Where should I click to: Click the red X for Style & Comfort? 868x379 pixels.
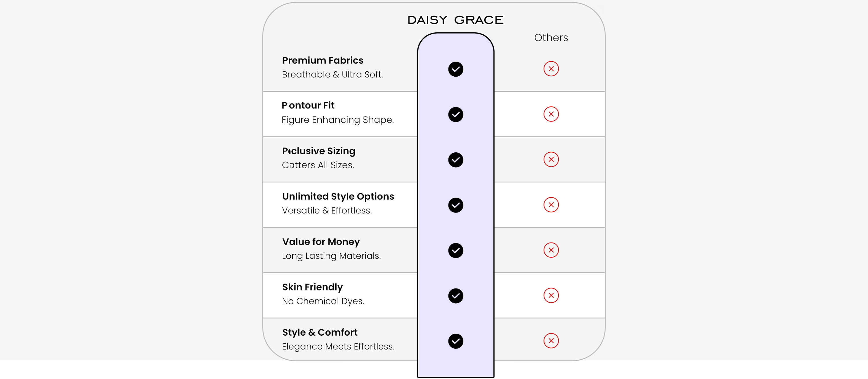551,341
